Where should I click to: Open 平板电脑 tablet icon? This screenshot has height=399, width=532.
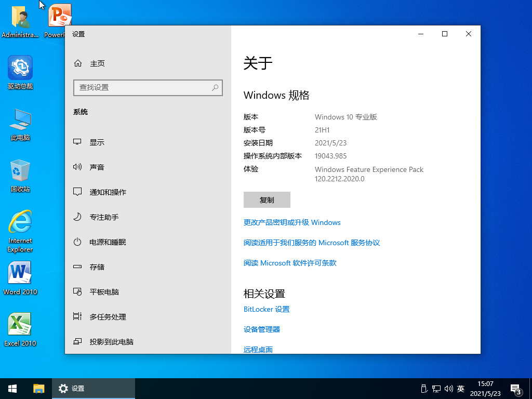pyautogui.click(x=77, y=291)
